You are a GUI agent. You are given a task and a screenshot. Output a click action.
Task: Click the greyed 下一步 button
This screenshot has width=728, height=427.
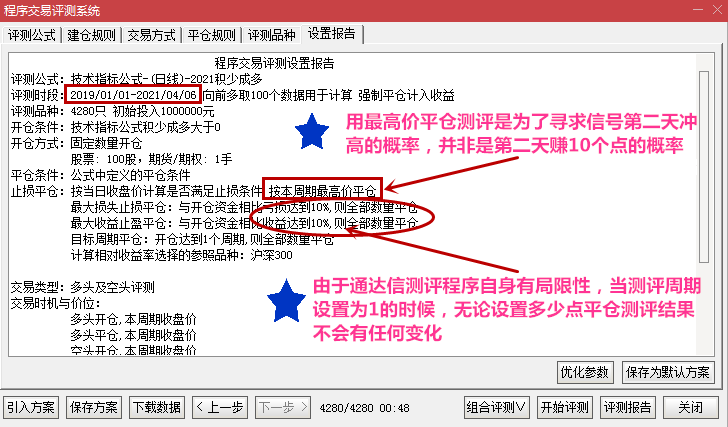click(283, 408)
